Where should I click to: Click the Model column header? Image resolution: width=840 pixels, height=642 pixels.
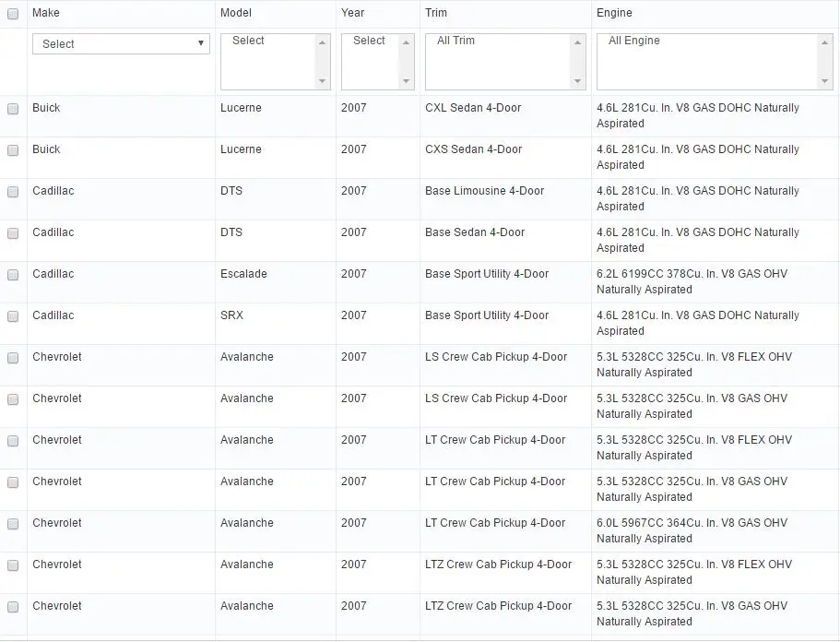pyautogui.click(x=236, y=13)
